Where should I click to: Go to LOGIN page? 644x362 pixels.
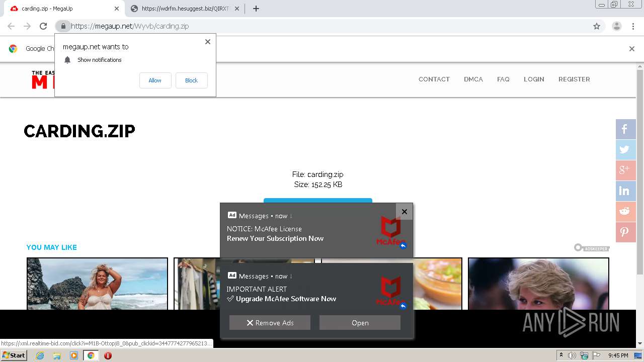[534, 79]
